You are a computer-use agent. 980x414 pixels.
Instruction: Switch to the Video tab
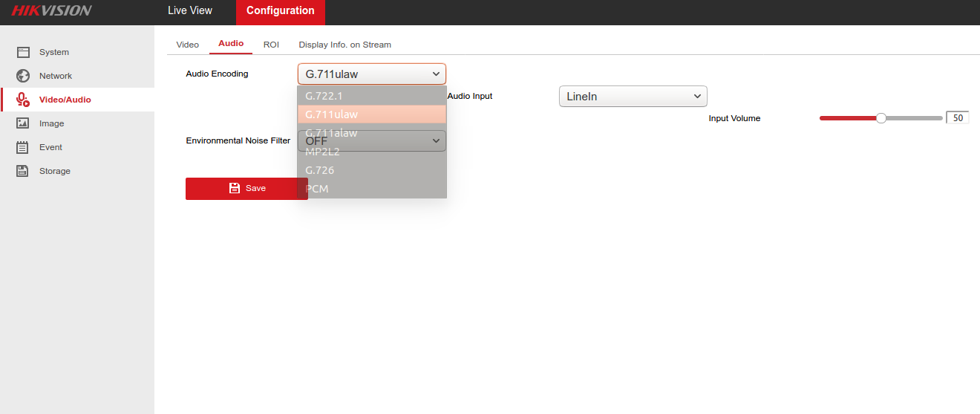(x=187, y=45)
